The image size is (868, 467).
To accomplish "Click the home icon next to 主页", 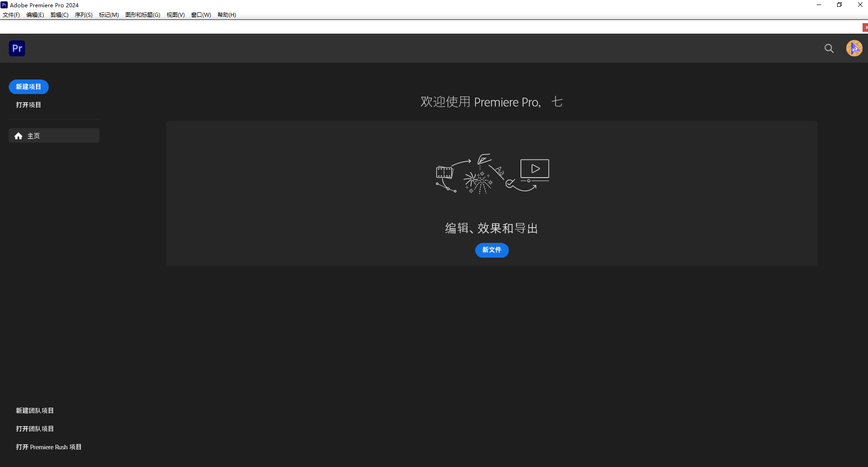I will tap(18, 135).
